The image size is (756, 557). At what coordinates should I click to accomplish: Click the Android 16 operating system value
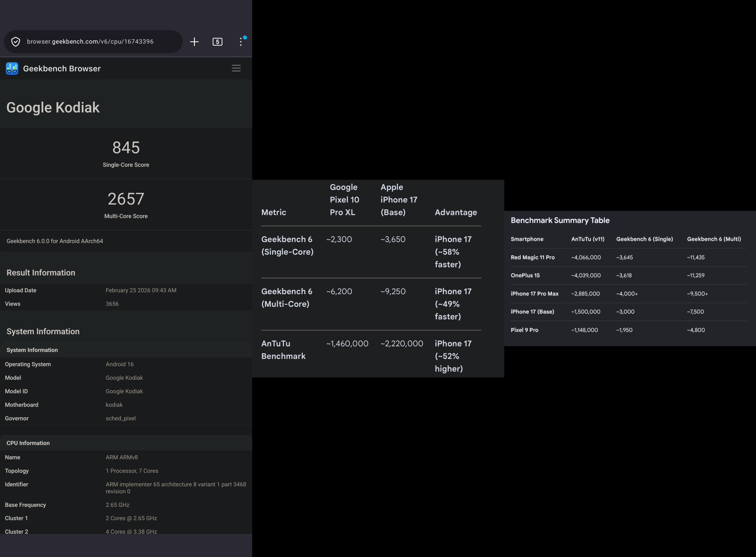click(120, 364)
